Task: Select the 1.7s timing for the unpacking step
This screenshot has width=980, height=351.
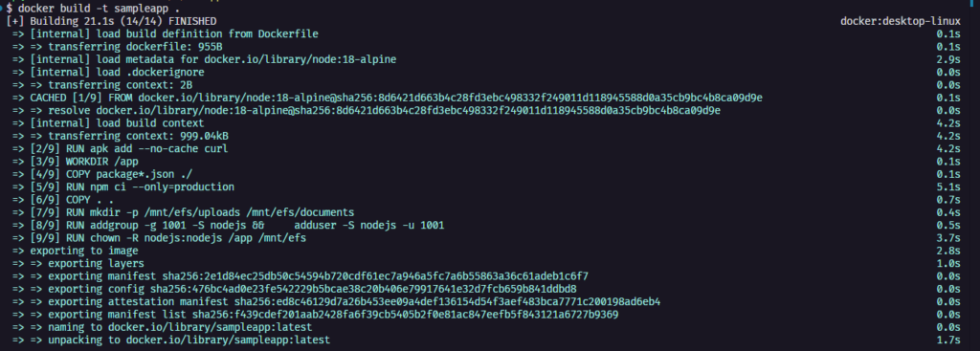Action: pyautogui.click(x=948, y=340)
